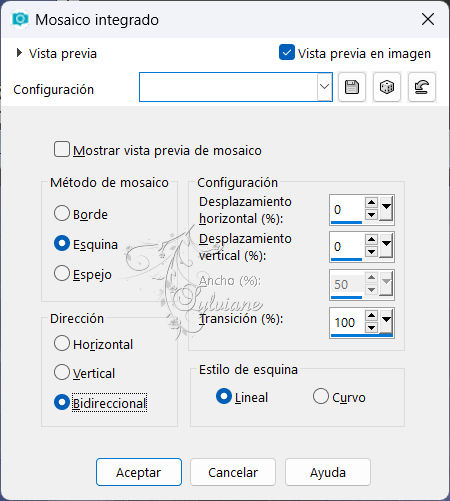This screenshot has width=450, height=501.
Task: Click the save preset floppy disk icon
Action: point(352,87)
